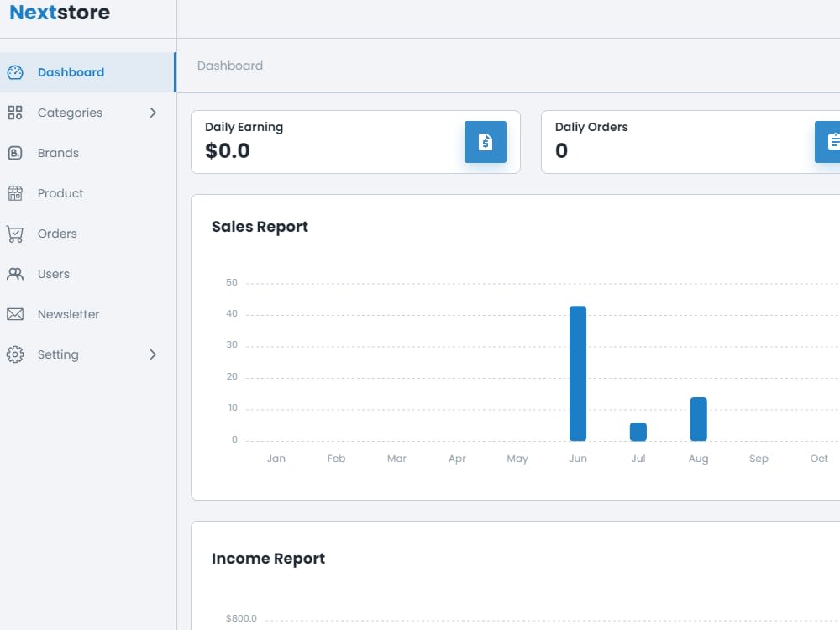Open Product using the storefront icon
Viewport: 840px width, 630px height.
15,193
